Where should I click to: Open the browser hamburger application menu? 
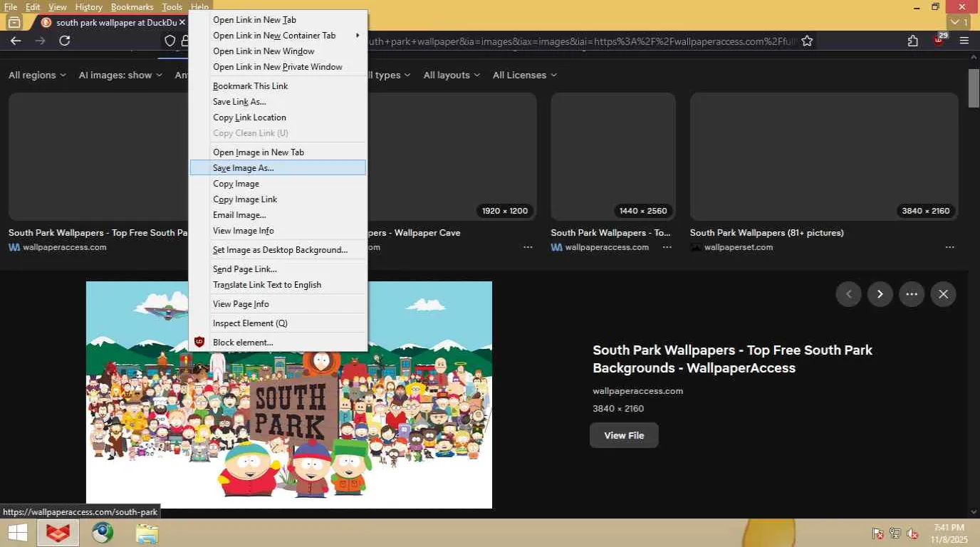[x=964, y=41]
